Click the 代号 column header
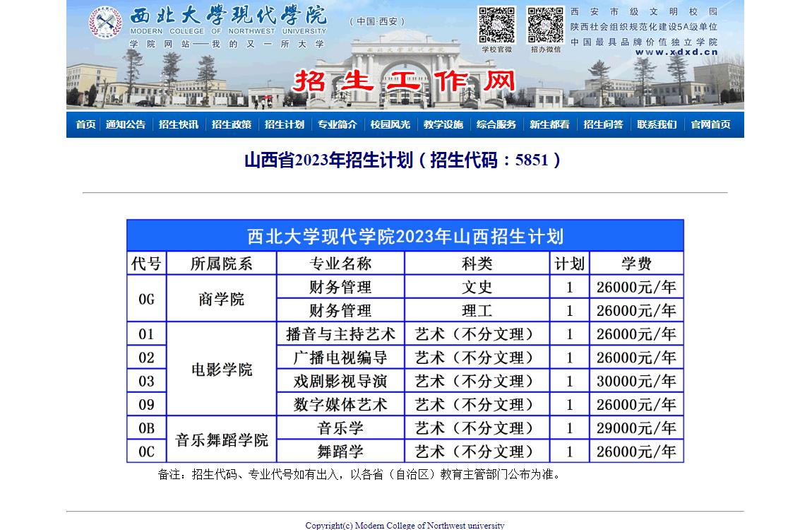The height and width of the screenshot is (530, 812). [147, 264]
